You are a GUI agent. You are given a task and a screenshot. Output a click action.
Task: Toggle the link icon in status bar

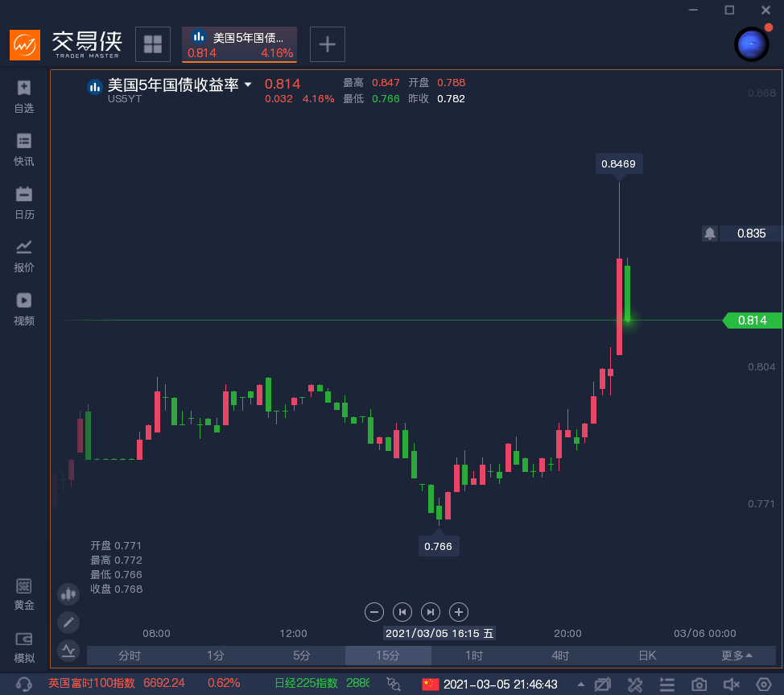(x=394, y=684)
